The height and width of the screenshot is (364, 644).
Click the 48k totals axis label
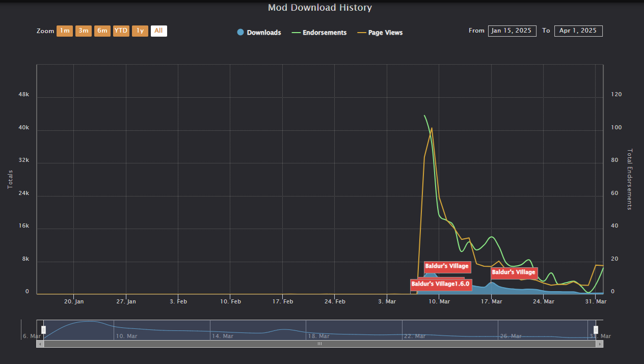(x=24, y=95)
